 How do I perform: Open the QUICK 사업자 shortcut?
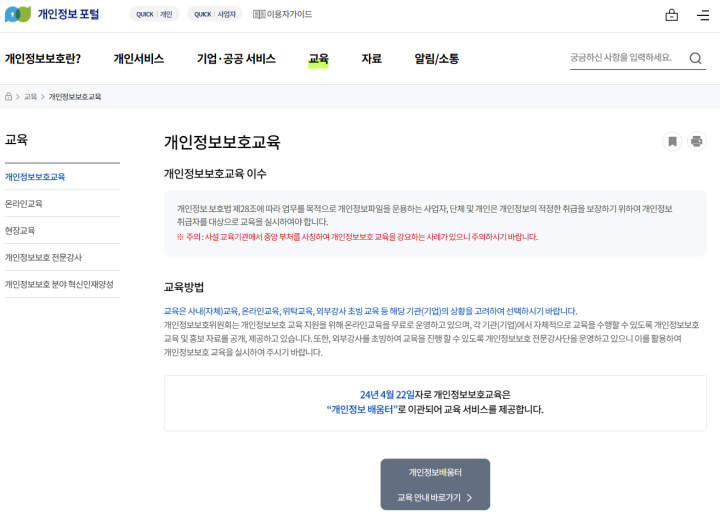214,14
